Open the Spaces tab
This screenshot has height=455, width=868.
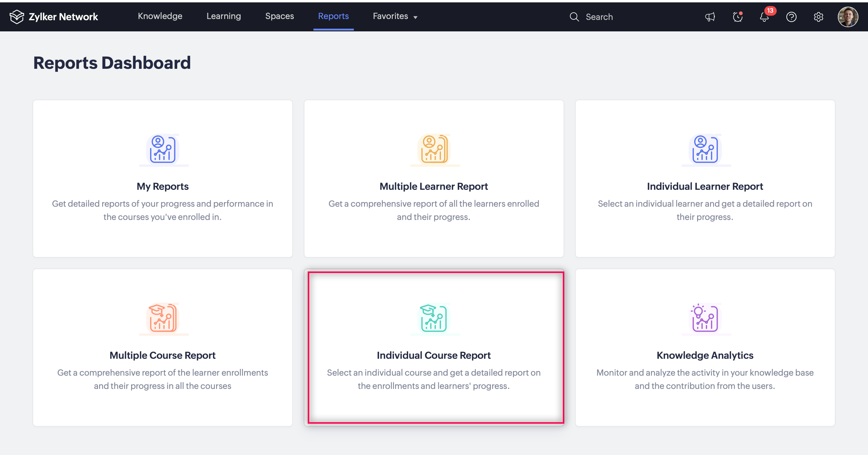[279, 16]
